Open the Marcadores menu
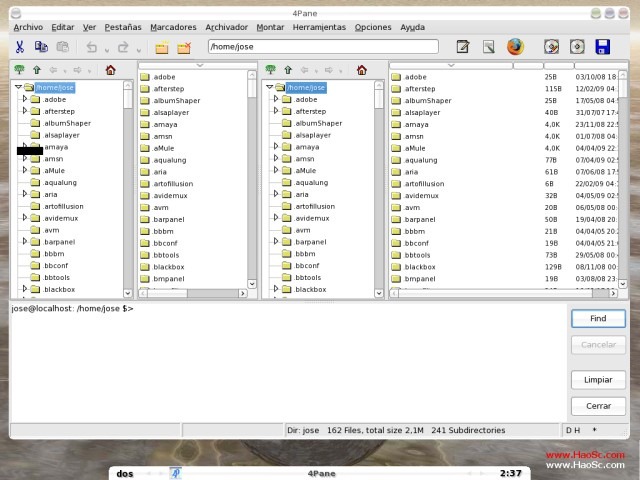The width and height of the screenshot is (640, 480). pos(173,27)
